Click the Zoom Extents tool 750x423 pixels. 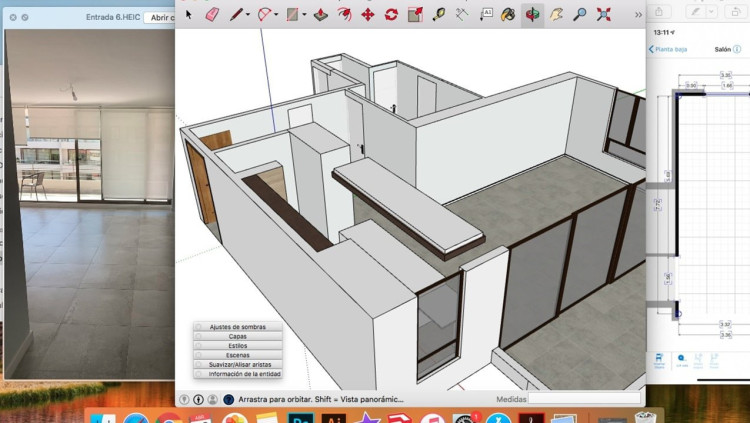click(604, 15)
